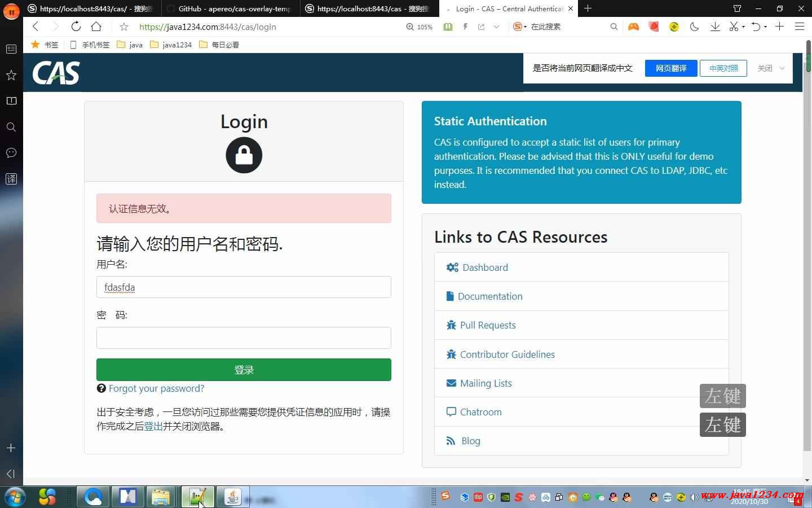Open the game controller icon in toolbar
This screenshot has width=812, height=508.
[x=633, y=27]
